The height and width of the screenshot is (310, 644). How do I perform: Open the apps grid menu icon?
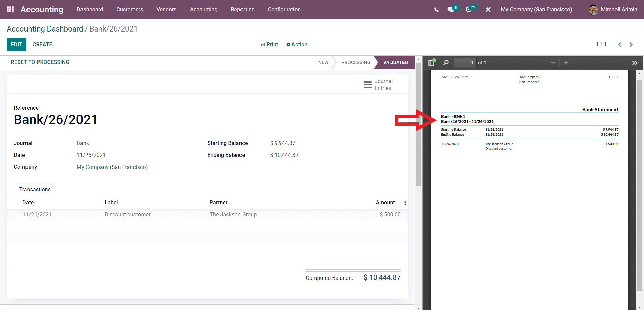point(10,9)
